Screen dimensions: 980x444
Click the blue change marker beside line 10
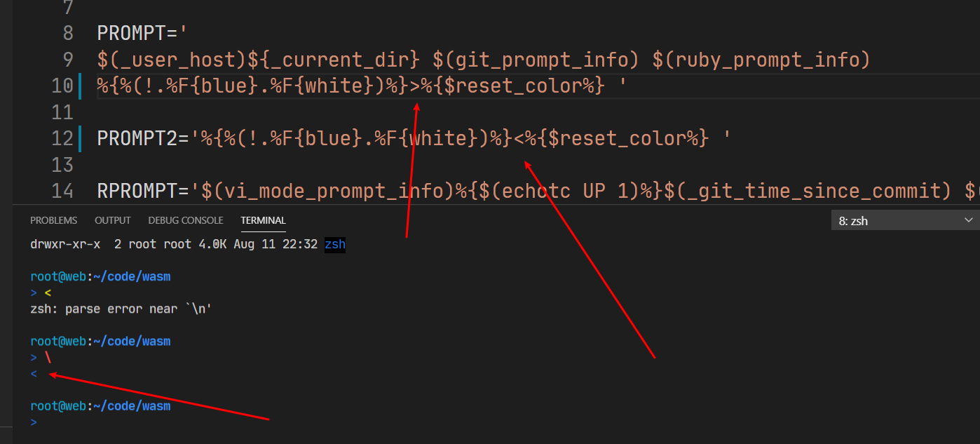[x=81, y=86]
